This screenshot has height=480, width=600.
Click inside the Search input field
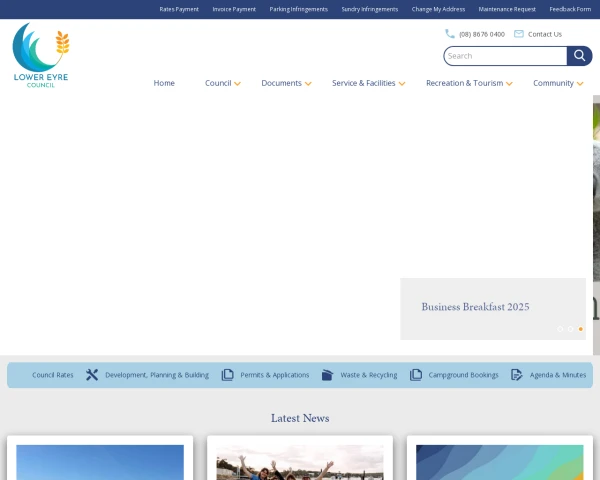(x=505, y=56)
